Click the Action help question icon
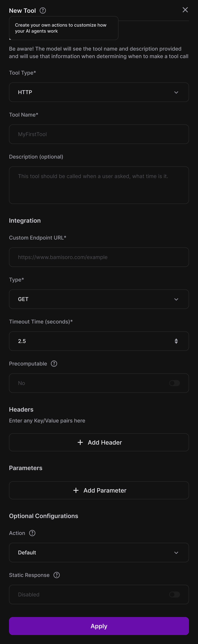This screenshot has height=644, width=198. click(32, 533)
